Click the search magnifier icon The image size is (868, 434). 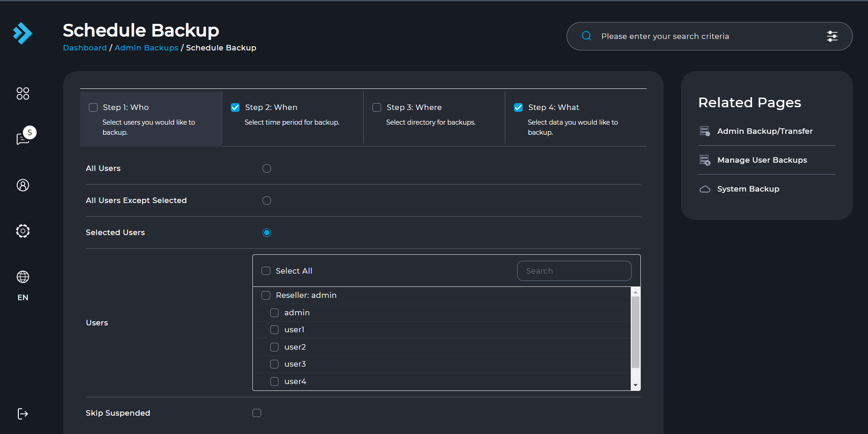pos(586,36)
